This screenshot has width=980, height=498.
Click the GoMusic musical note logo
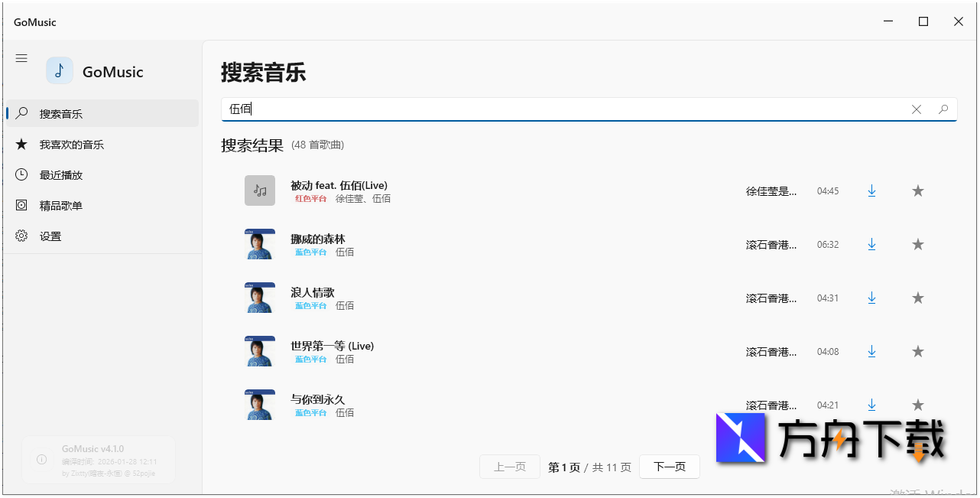[x=59, y=70]
